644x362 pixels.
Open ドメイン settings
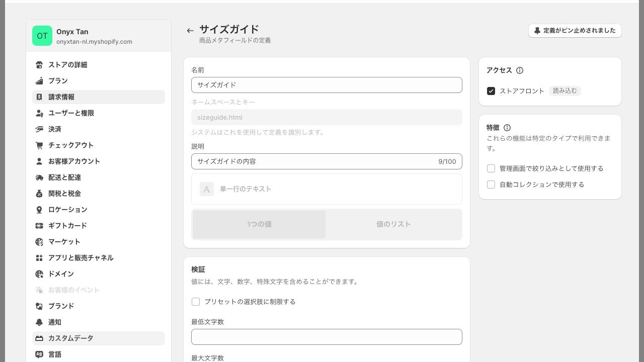[99, 274]
